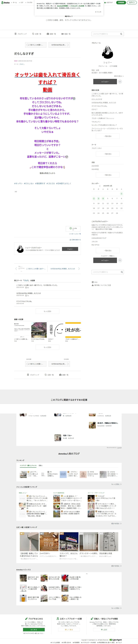138x644 pixels.
Task: Click 申し込む under 芸能人・有名人ブログを開設
Action: [x=104, y=630]
